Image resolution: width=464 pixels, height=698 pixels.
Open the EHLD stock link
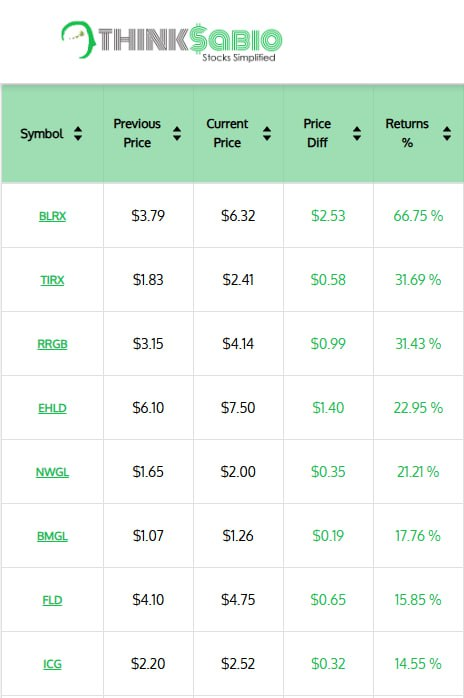(x=52, y=408)
